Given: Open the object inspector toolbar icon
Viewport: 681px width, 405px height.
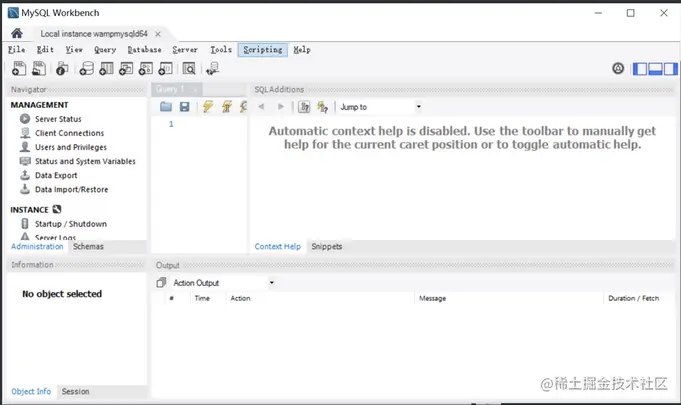Looking at the screenshot, I should pos(62,69).
